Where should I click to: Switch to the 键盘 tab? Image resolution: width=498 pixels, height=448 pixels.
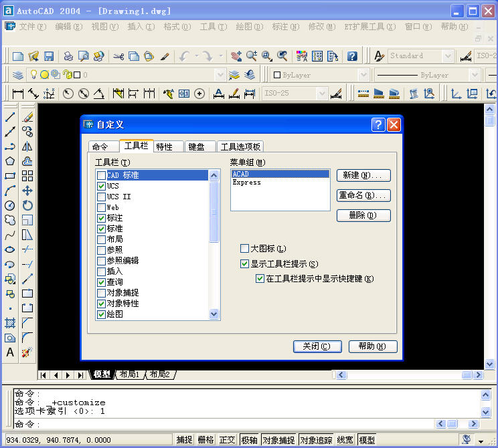(x=200, y=146)
